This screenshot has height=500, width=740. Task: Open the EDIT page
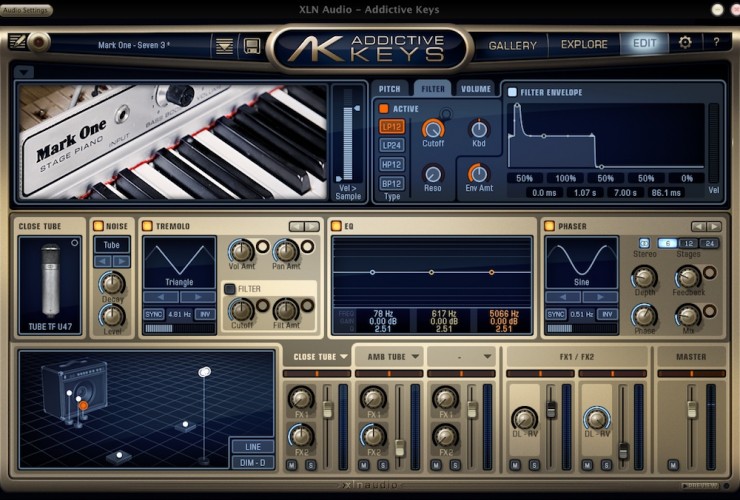[645, 43]
